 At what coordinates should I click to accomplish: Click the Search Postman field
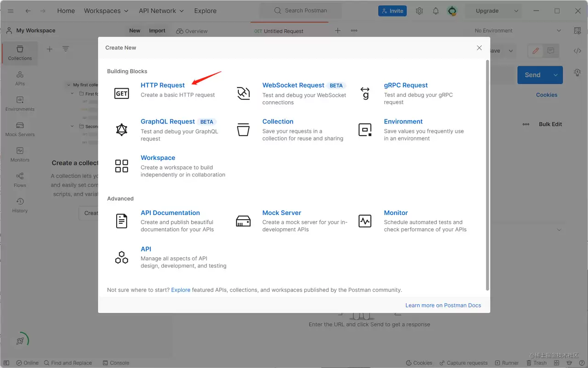pyautogui.click(x=301, y=11)
